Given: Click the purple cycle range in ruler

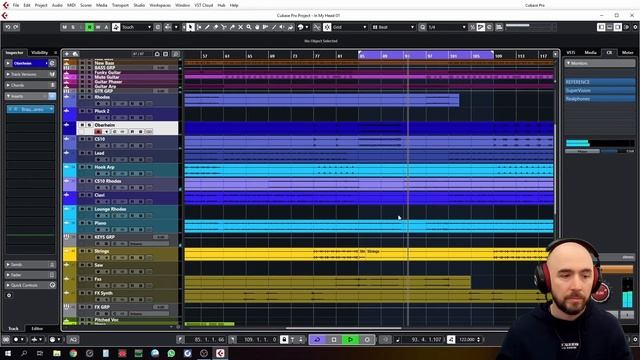Looking at the screenshot, I should pos(426,55).
